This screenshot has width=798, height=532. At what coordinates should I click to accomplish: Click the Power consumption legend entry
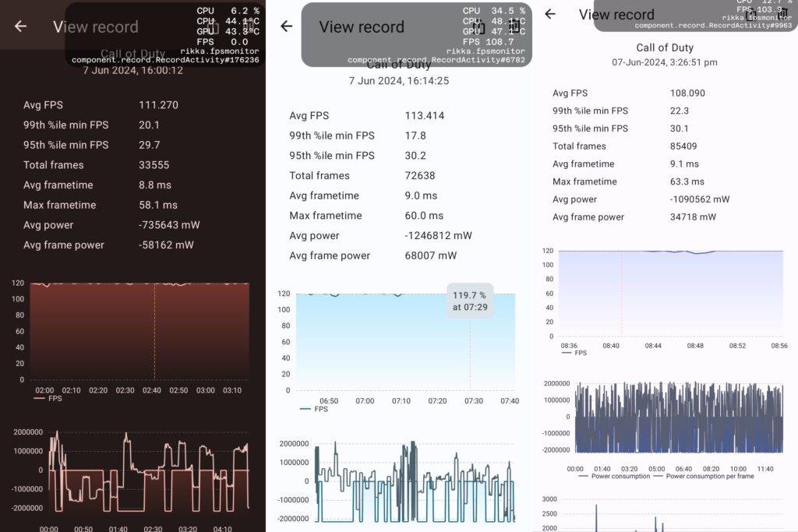[614, 477]
